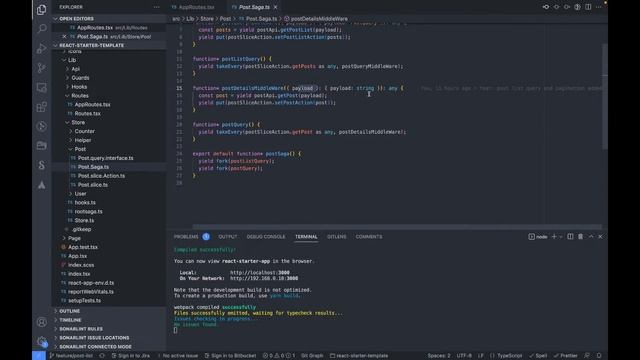Split the editor to the right

[x=588, y=7]
